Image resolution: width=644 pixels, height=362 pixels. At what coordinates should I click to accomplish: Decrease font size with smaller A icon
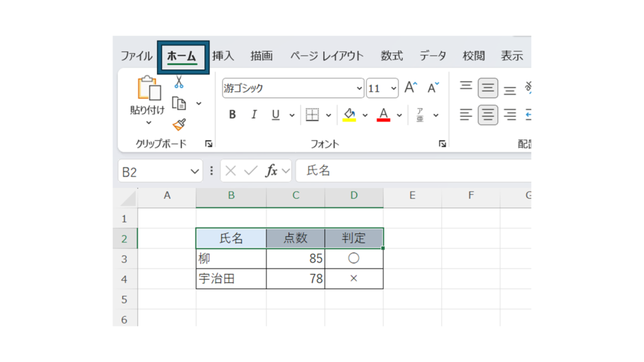coord(433,88)
